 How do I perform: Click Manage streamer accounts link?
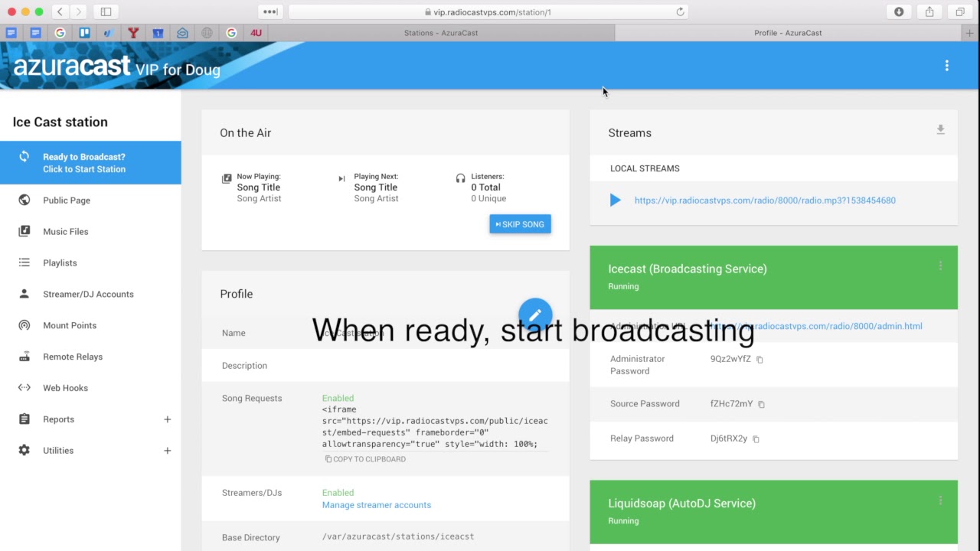pos(377,505)
